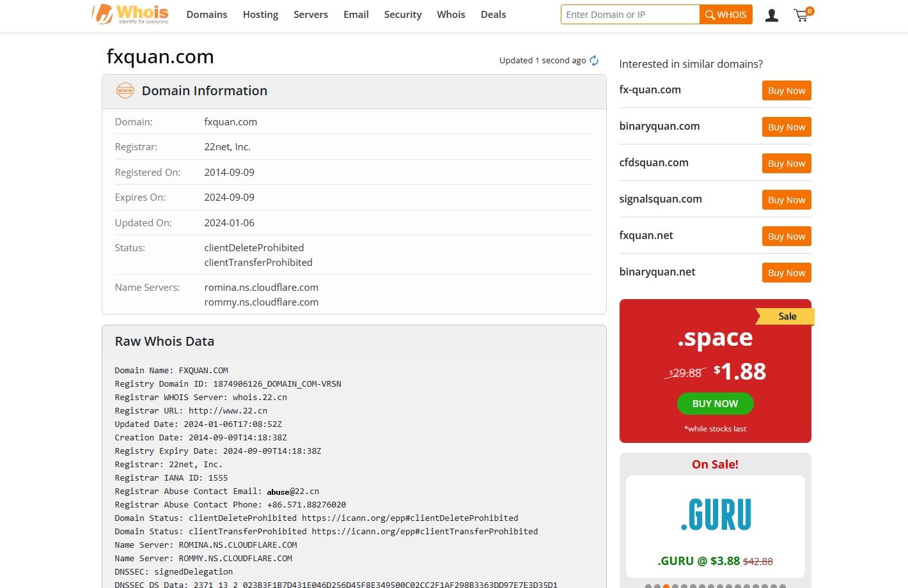Buy cfdsquan.com with Buy Now
This screenshot has height=588, width=908.
pos(787,164)
